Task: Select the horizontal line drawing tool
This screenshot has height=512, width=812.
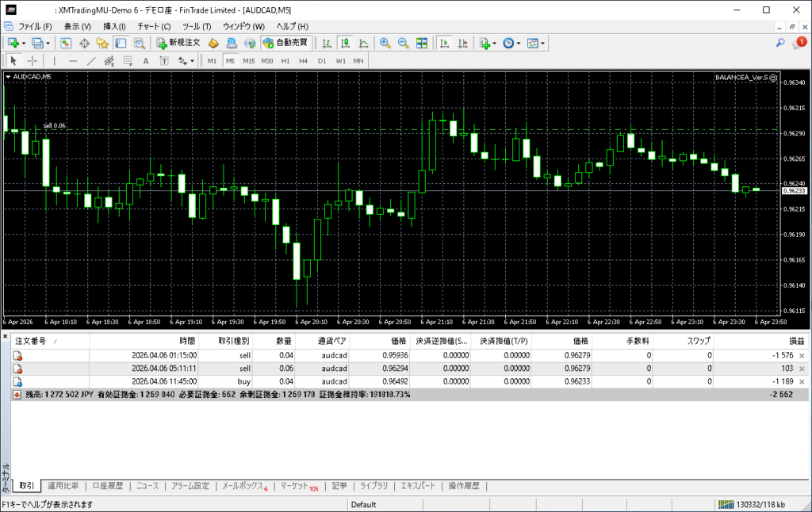Action: pyautogui.click(x=73, y=60)
